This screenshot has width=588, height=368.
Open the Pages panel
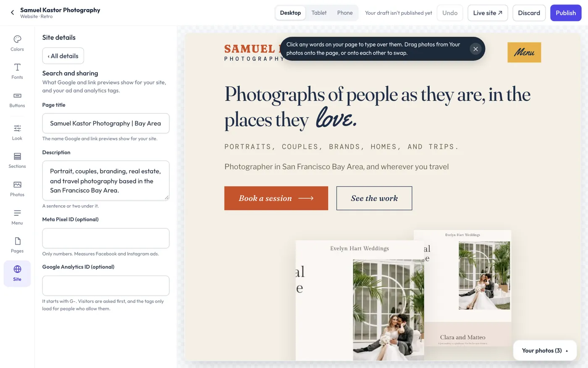tap(17, 245)
